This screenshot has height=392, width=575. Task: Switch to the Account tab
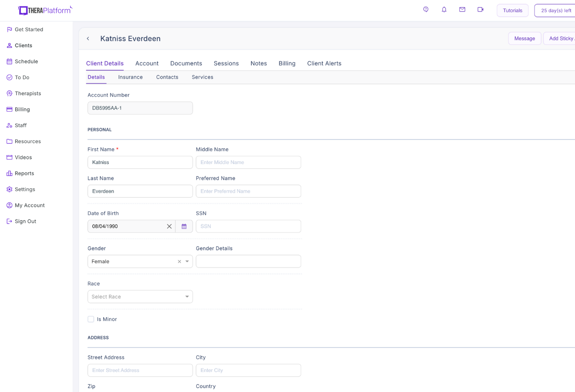147,63
